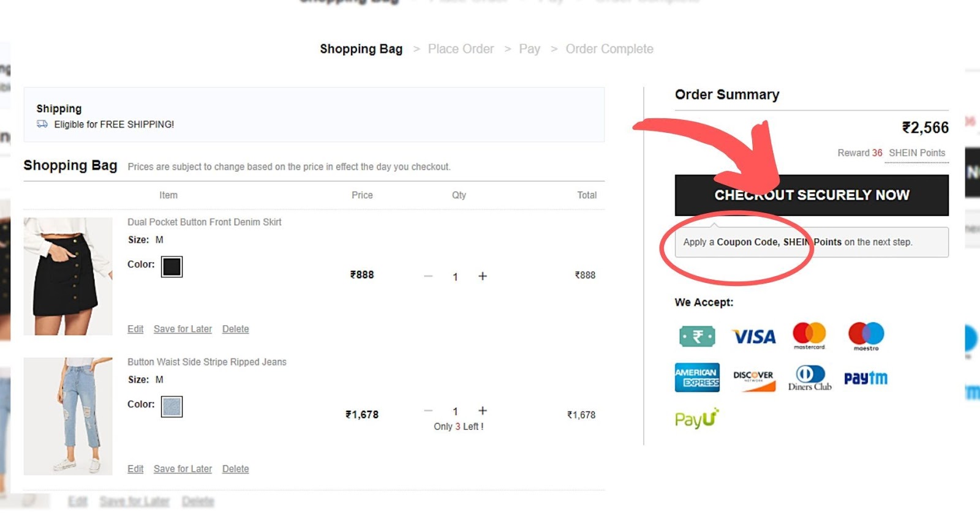This screenshot has height=521, width=980.
Task: Click the American Express payment icon
Action: 697,377
